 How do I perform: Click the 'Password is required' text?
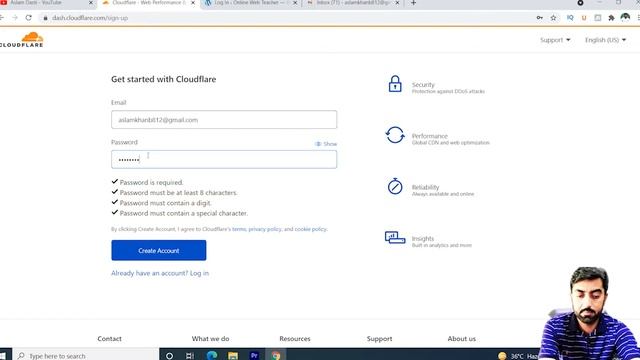point(151,182)
